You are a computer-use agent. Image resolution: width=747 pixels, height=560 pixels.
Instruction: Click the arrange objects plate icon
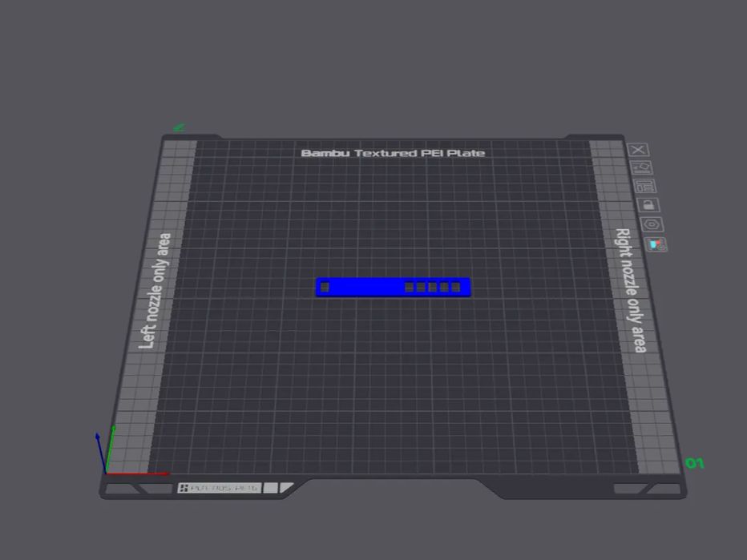[644, 186]
